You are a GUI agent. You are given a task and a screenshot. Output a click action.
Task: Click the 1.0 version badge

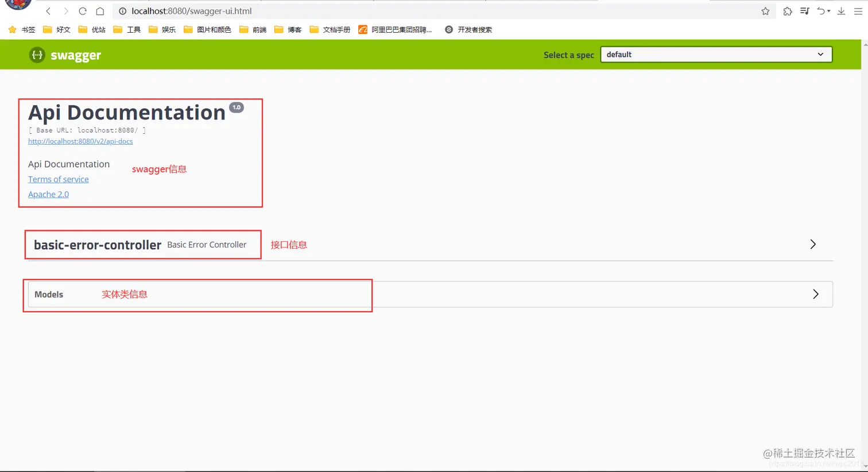click(x=237, y=107)
